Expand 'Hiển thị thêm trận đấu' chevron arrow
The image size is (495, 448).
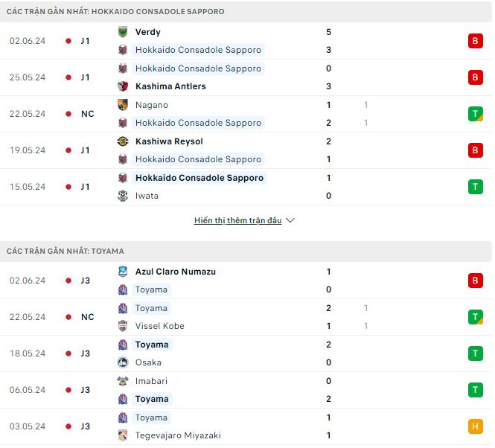(x=290, y=221)
